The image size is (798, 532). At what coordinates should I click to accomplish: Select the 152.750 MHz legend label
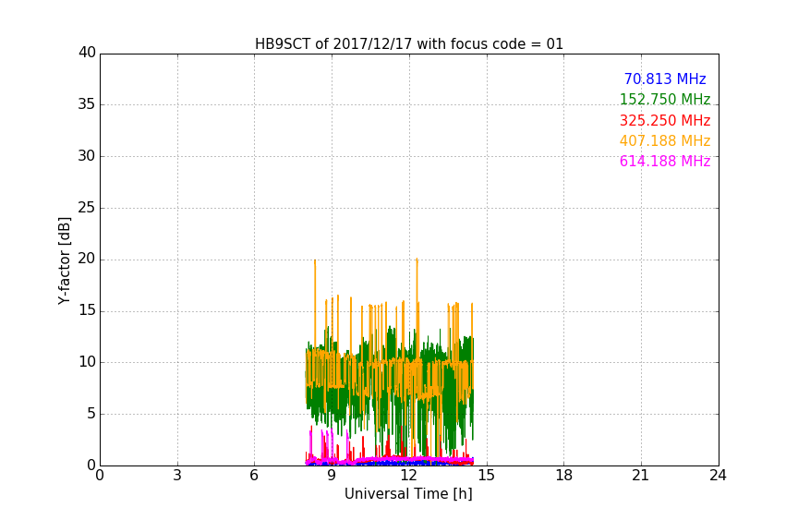point(665,99)
